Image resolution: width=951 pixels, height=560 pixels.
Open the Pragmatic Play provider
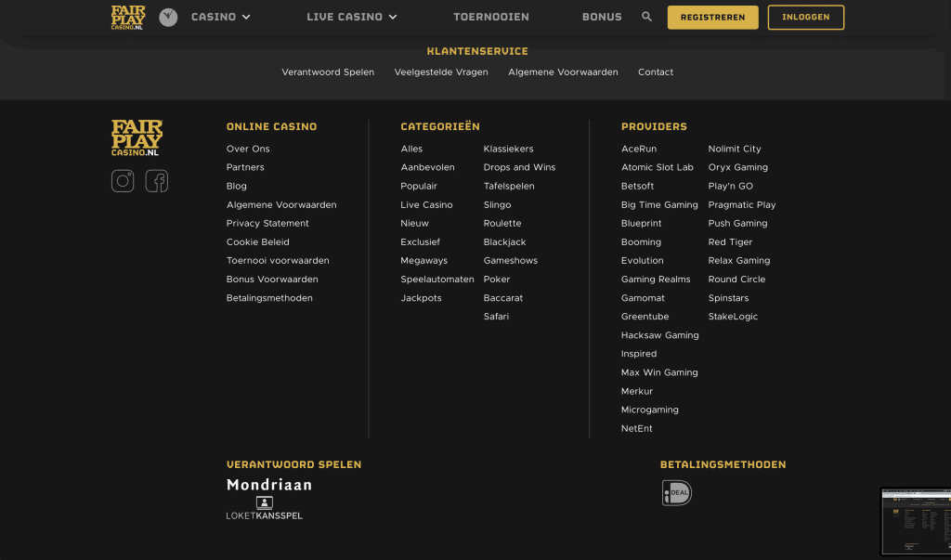coord(742,205)
